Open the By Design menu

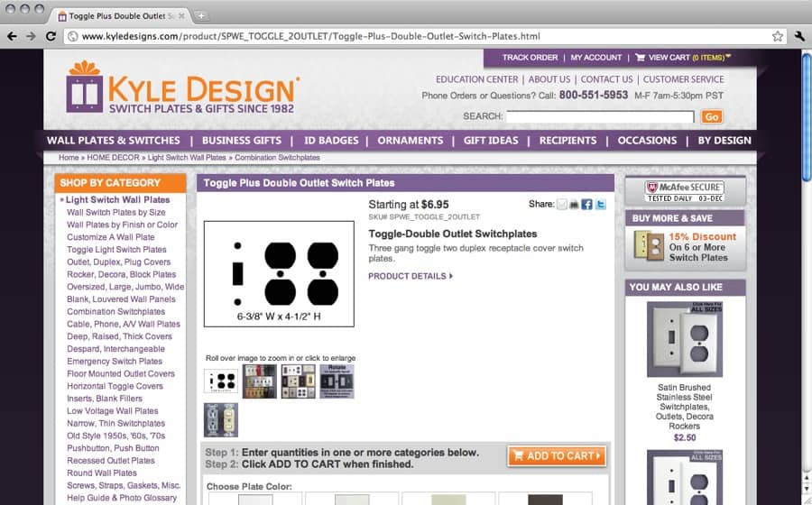click(724, 140)
